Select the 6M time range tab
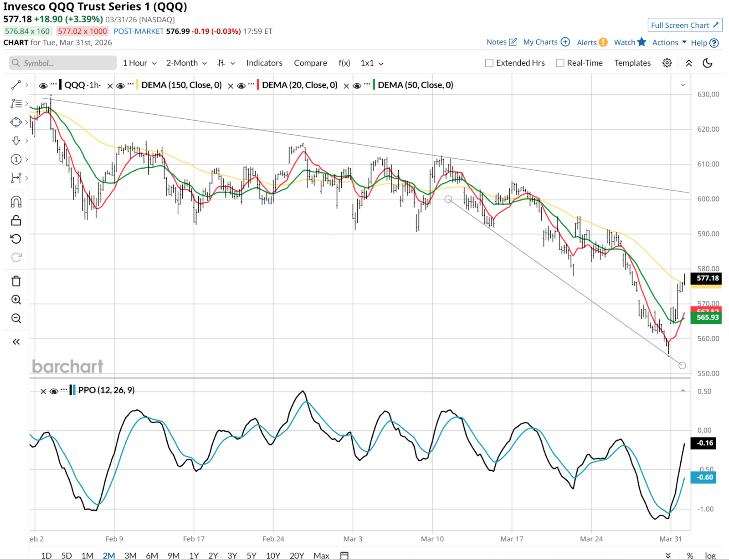 tap(152, 555)
